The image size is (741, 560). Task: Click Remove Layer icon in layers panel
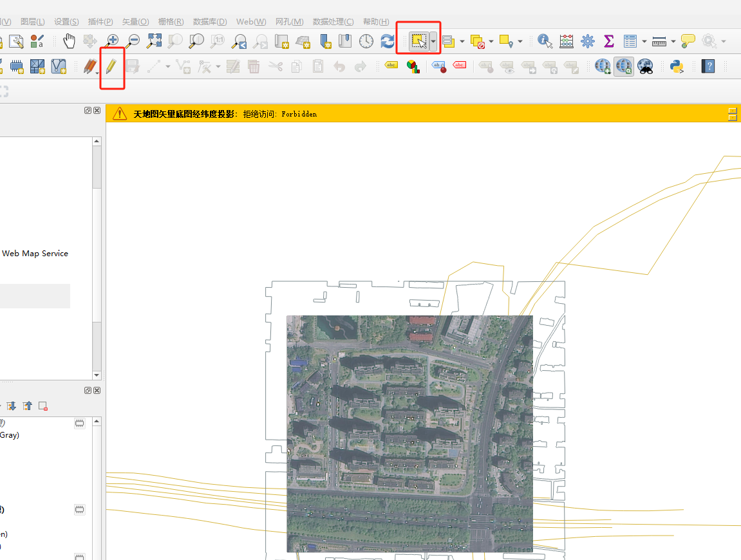tap(43, 406)
